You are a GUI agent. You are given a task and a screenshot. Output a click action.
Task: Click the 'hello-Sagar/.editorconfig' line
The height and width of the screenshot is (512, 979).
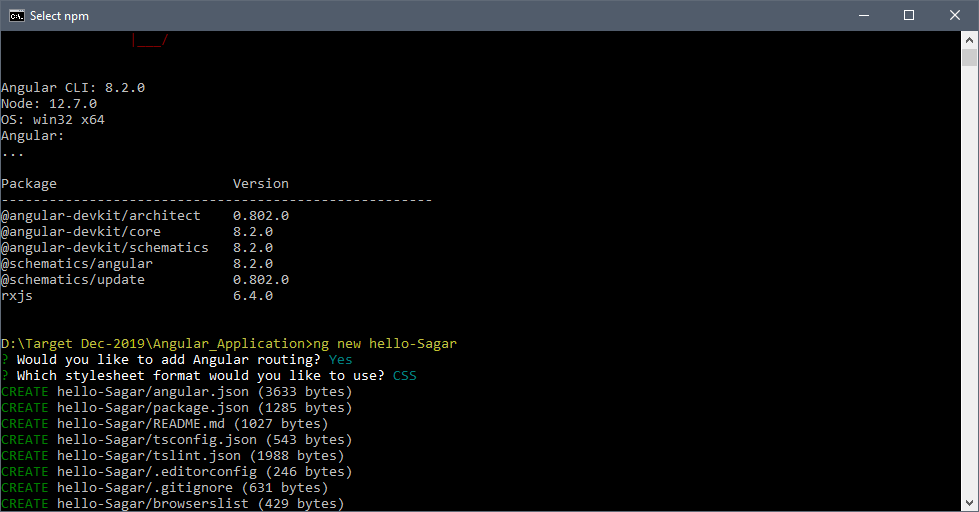point(177,472)
